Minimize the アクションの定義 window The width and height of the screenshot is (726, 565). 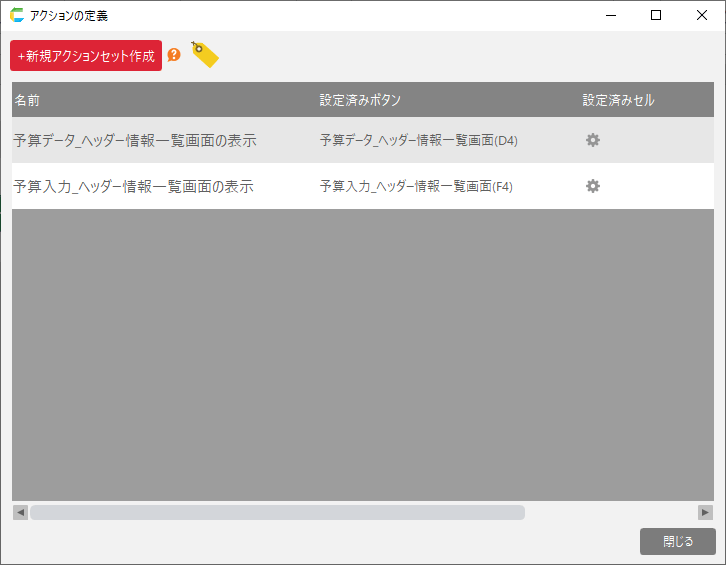[x=610, y=15]
